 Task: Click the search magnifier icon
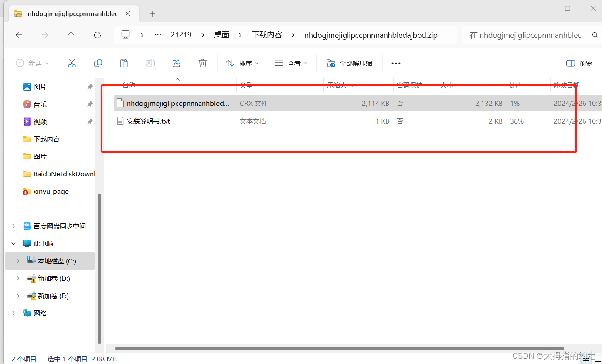(x=595, y=35)
